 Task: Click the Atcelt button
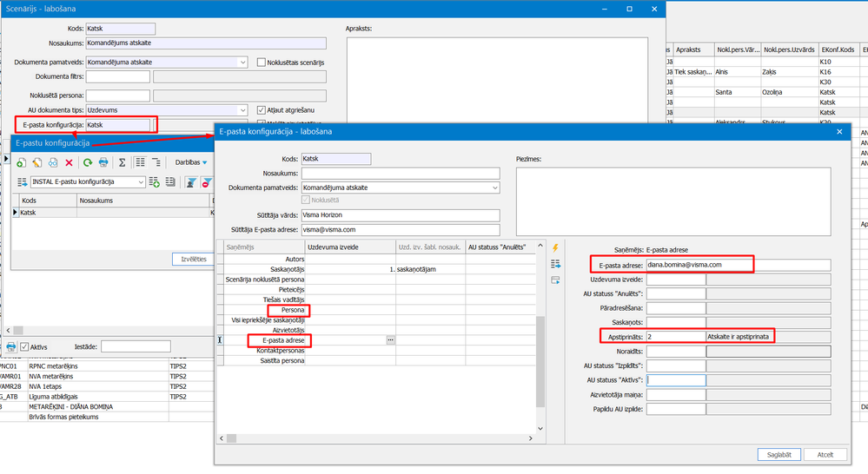tap(825, 454)
